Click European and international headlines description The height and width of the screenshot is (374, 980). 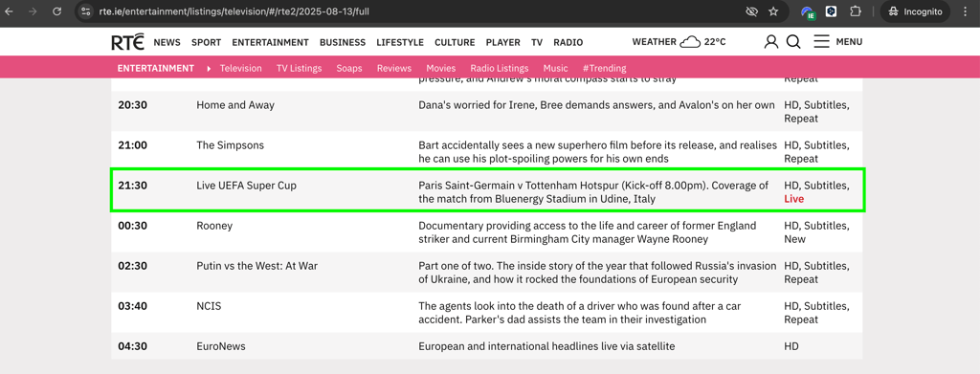point(546,346)
